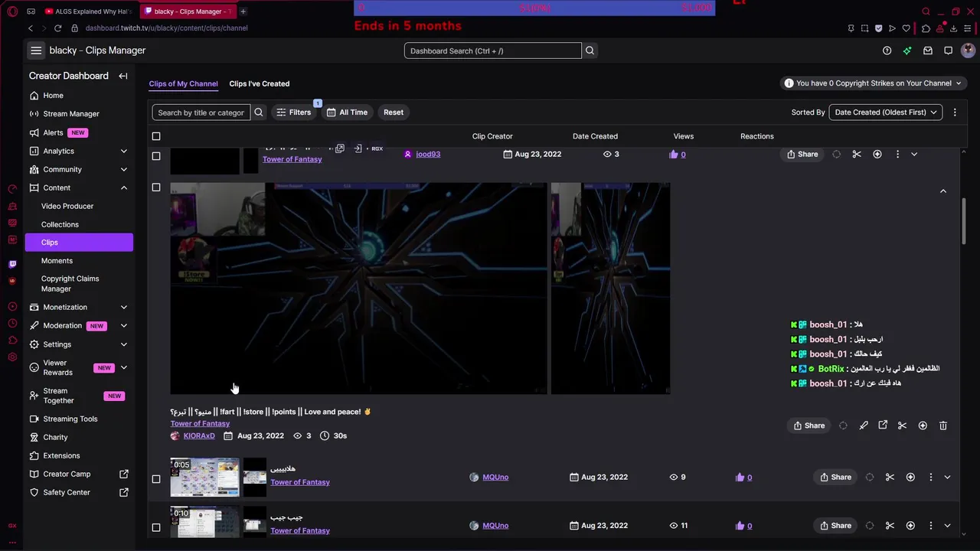
Task: Click the clip search magnifier icon
Action: 259,112
